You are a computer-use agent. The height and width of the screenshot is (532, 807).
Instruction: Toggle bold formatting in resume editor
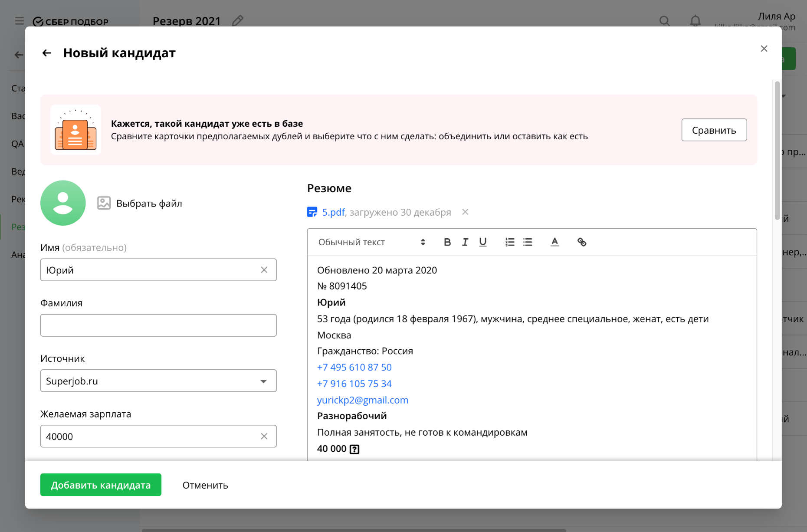pyautogui.click(x=447, y=242)
